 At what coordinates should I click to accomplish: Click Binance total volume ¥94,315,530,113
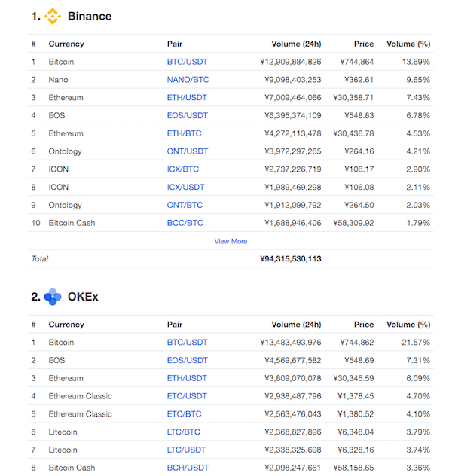(x=291, y=259)
